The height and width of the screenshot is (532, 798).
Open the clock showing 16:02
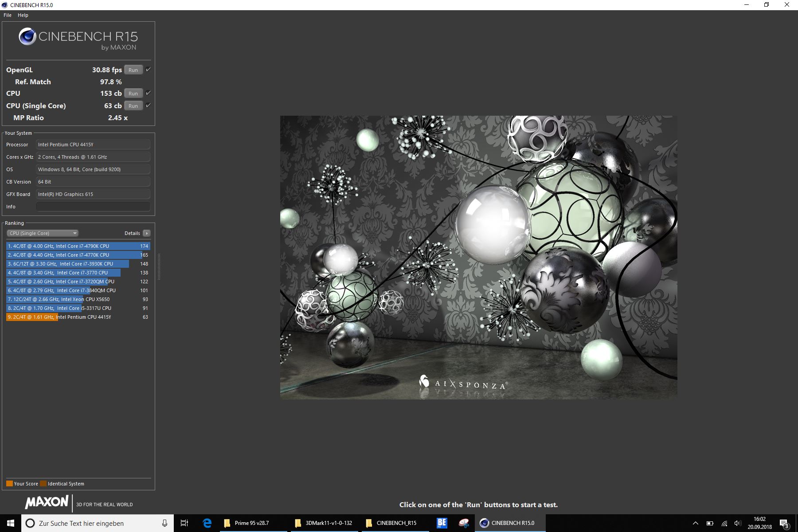(759, 523)
